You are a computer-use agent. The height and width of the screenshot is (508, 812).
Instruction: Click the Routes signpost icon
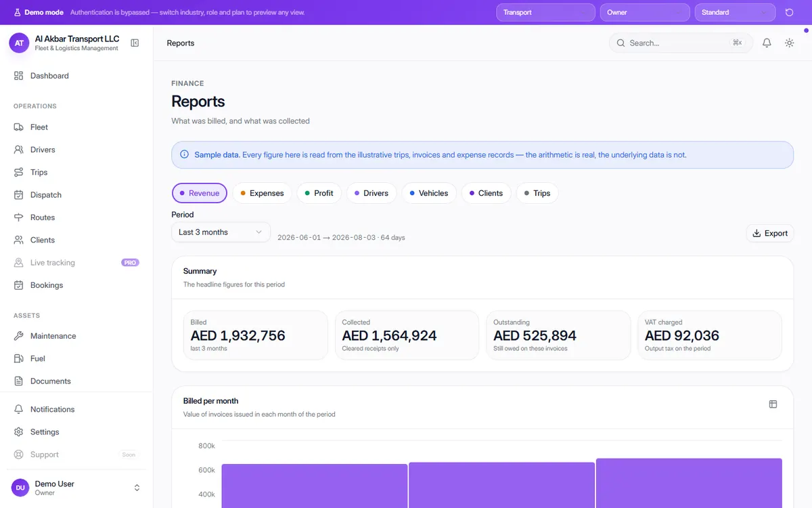[19, 217]
